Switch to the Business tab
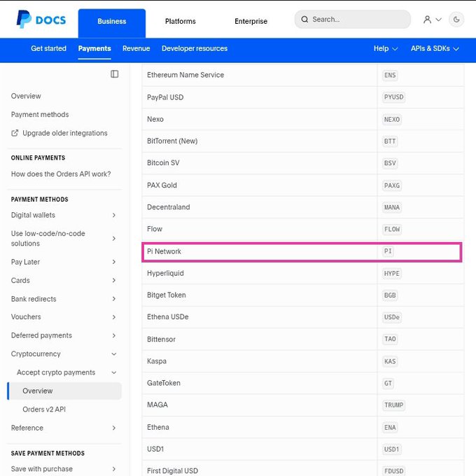This screenshot has width=476, height=476. pos(112,23)
